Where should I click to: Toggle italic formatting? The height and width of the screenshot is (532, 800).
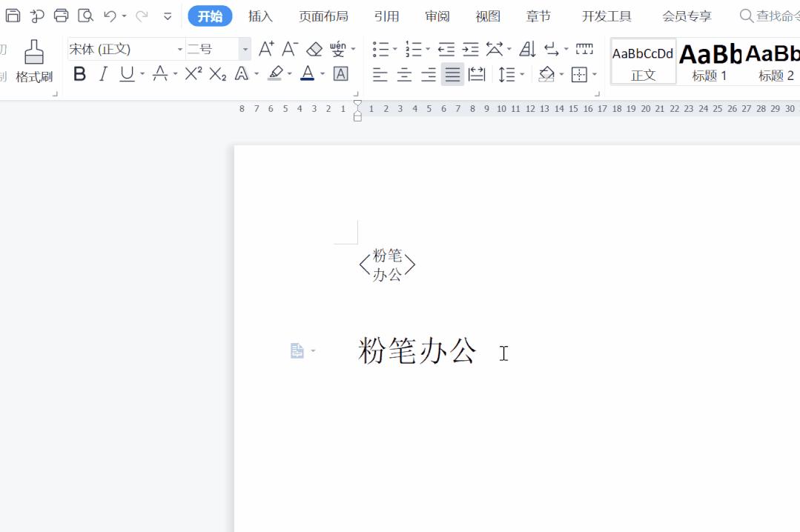tap(102, 73)
